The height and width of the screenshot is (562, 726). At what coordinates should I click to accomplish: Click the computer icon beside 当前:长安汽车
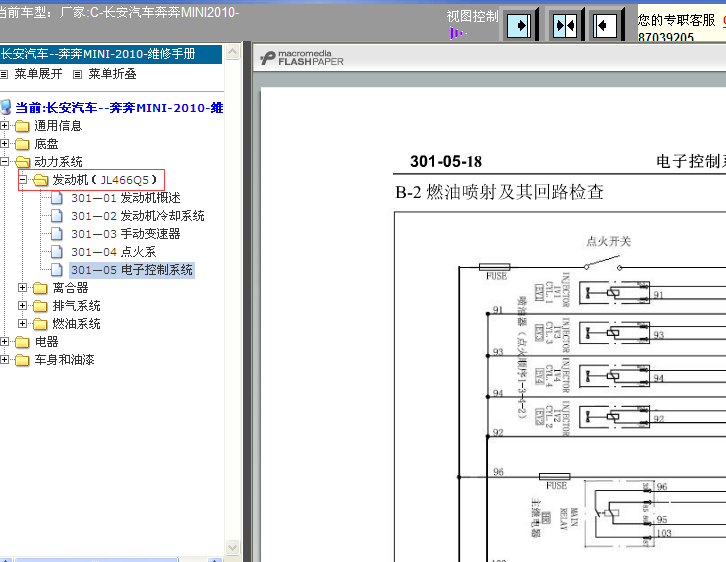point(6,107)
